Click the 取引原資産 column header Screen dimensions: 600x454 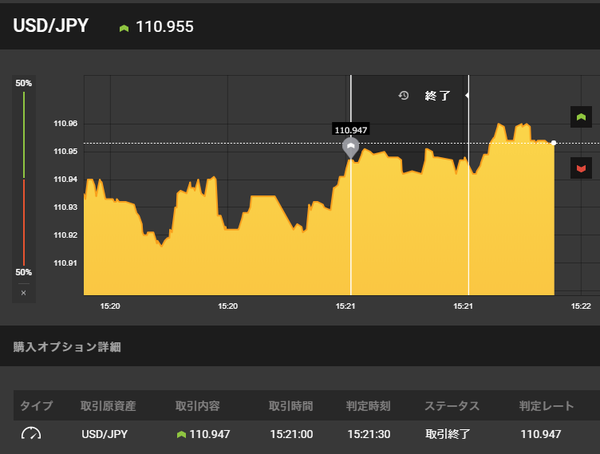108,406
